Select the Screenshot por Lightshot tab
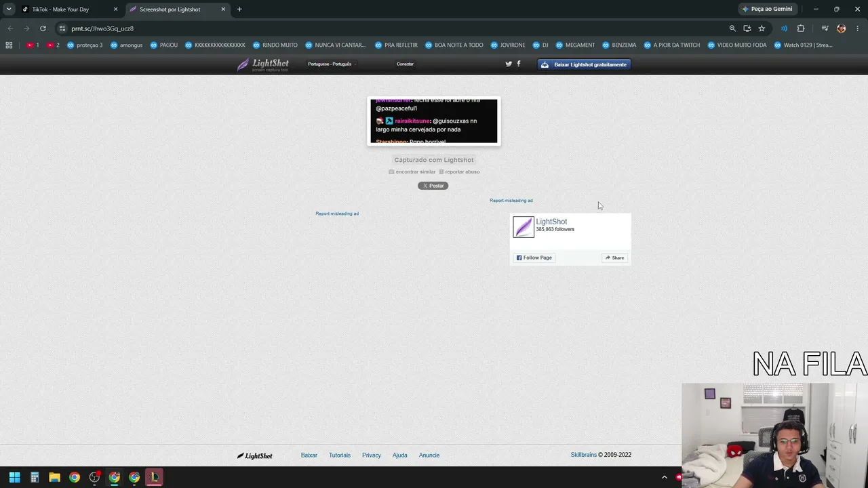The height and width of the screenshot is (488, 868). tap(170, 9)
